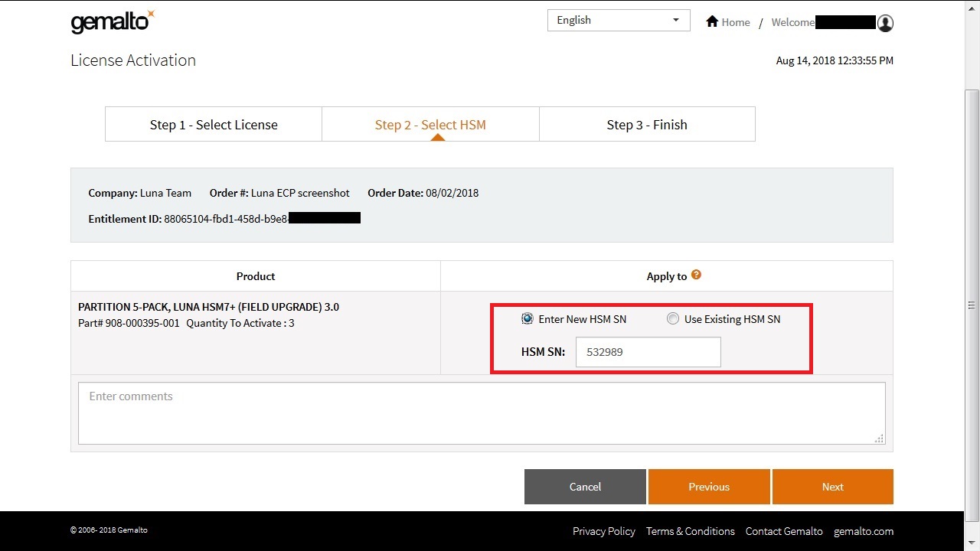This screenshot has width=980, height=551.
Task: Click the comments box resize handle
Action: 879,439
